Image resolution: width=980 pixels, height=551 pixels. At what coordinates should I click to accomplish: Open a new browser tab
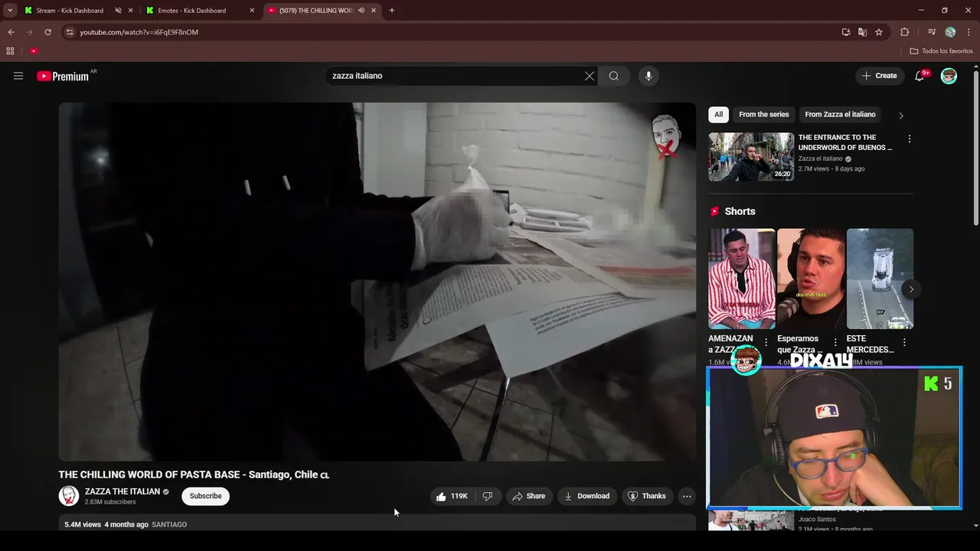(392, 11)
